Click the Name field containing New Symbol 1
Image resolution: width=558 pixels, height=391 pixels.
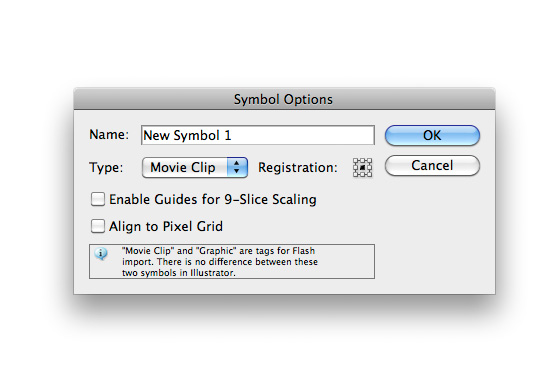click(258, 135)
